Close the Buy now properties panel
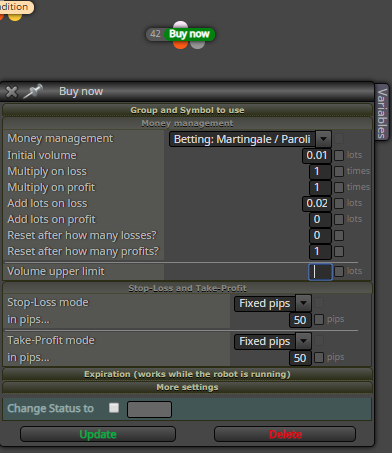The height and width of the screenshot is (453, 392). [x=11, y=92]
